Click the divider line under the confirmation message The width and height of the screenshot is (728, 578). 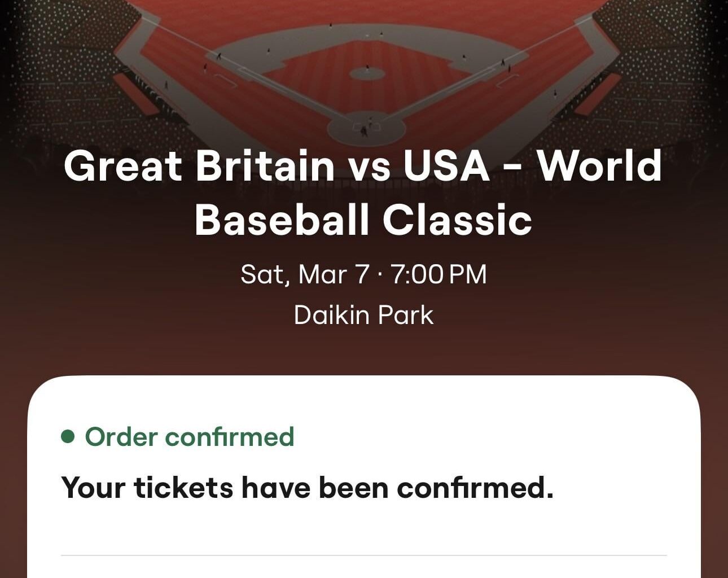click(x=364, y=555)
